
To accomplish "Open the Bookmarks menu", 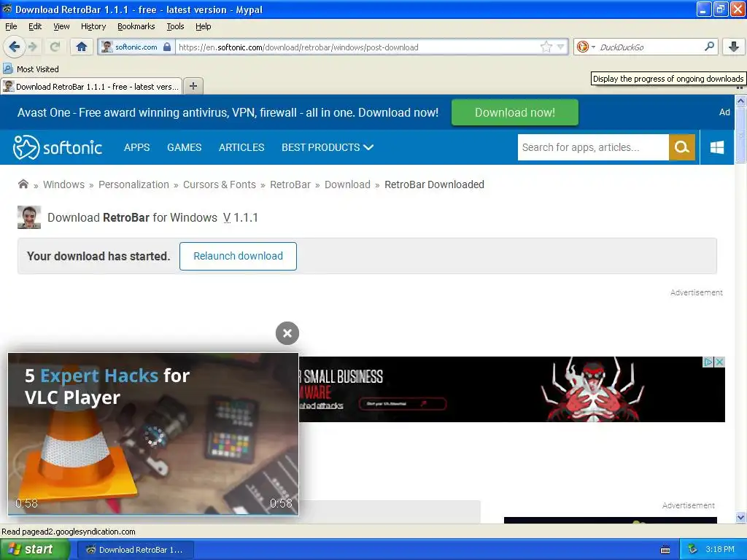I will pos(136,26).
